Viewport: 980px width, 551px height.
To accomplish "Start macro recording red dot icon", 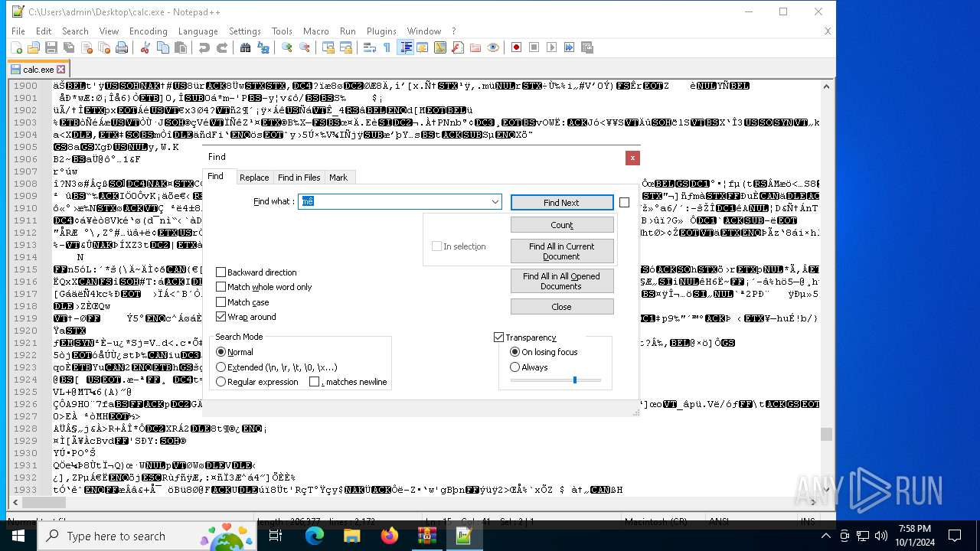I will click(x=516, y=47).
